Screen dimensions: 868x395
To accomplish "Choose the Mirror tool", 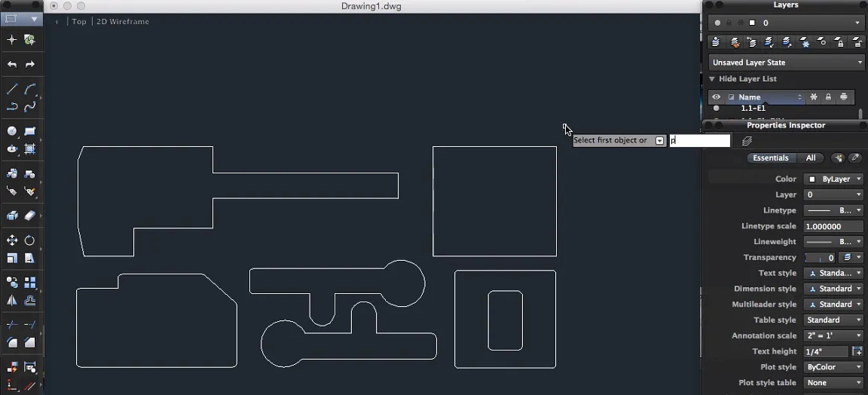I will (12, 300).
